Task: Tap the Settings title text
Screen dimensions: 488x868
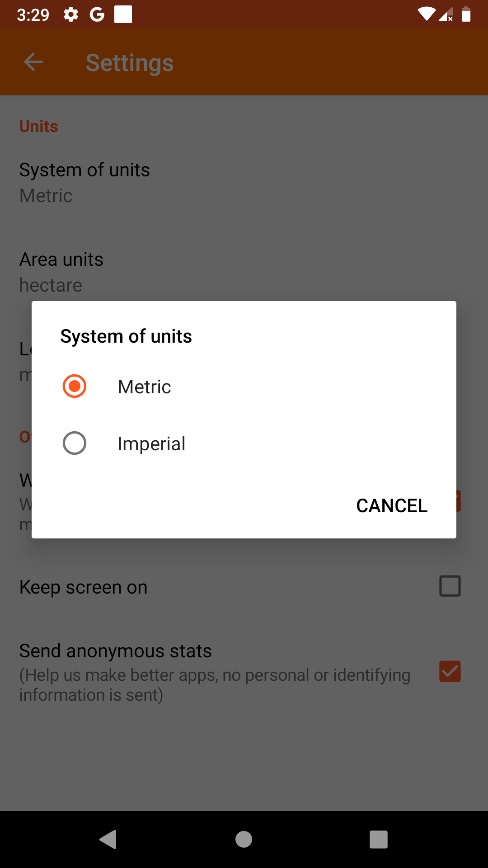Action: pos(130,63)
